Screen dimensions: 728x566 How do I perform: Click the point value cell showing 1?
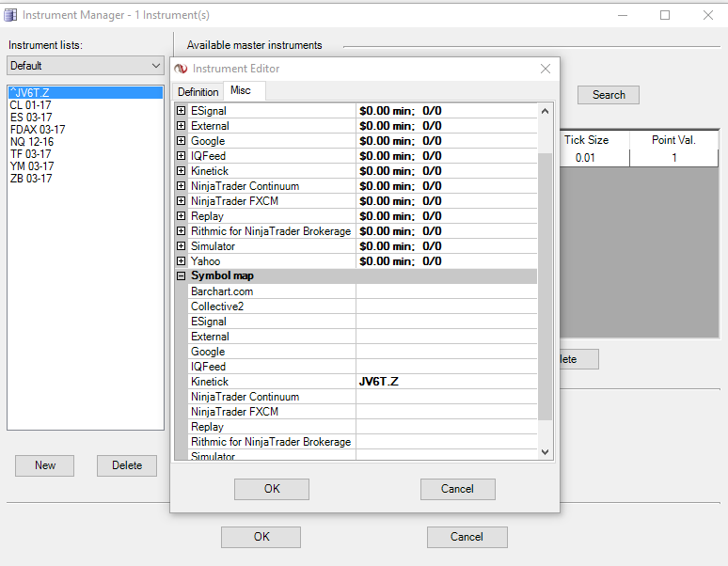673,158
